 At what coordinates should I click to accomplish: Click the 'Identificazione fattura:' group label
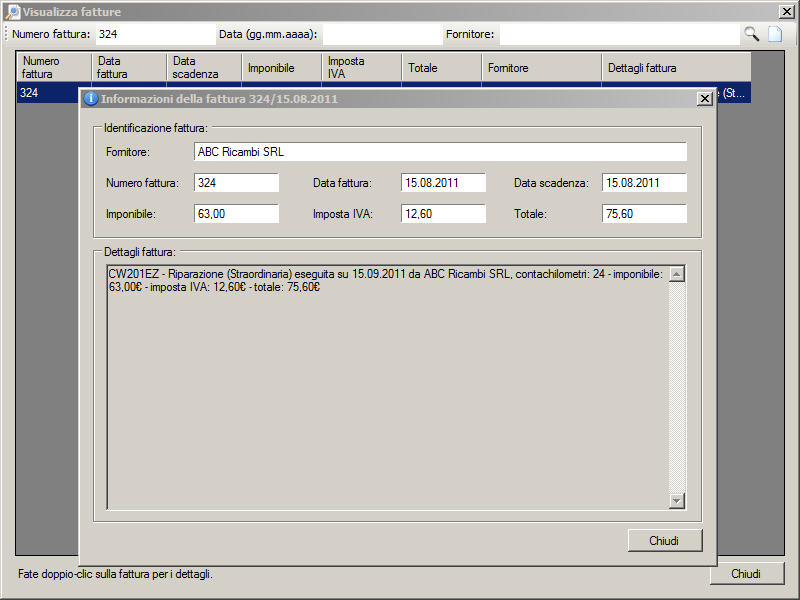tap(156, 128)
